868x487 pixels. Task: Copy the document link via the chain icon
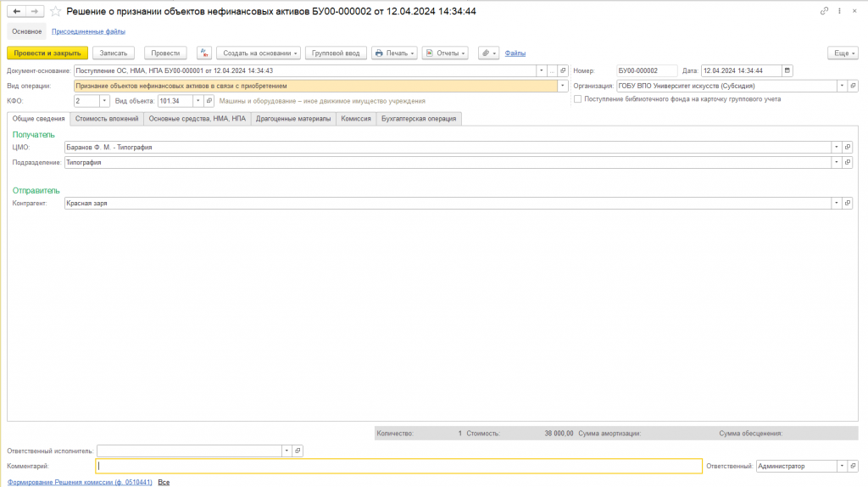tap(824, 10)
